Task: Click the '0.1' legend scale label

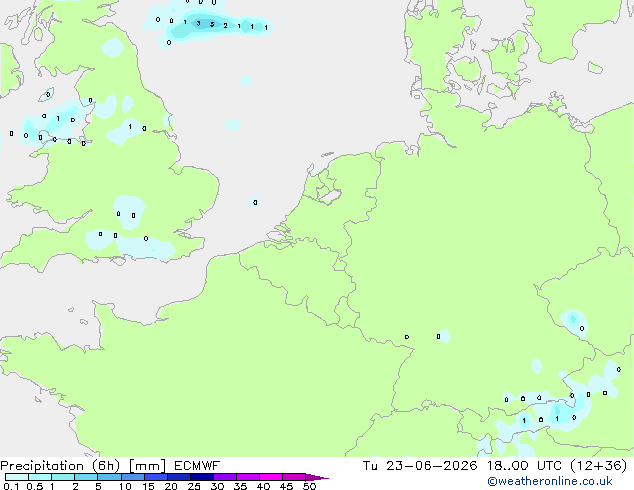Action: click(11, 486)
